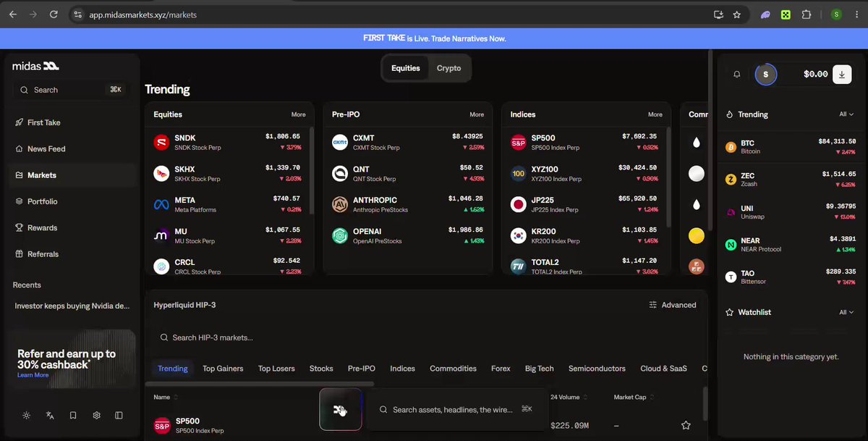Reload the page in the browser
This screenshot has height=441, width=868.
(x=53, y=14)
